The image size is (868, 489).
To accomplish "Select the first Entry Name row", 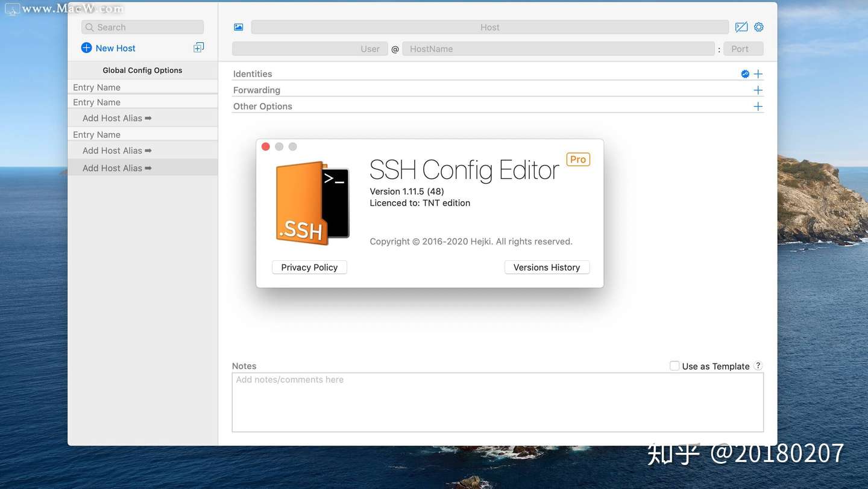I will point(142,87).
